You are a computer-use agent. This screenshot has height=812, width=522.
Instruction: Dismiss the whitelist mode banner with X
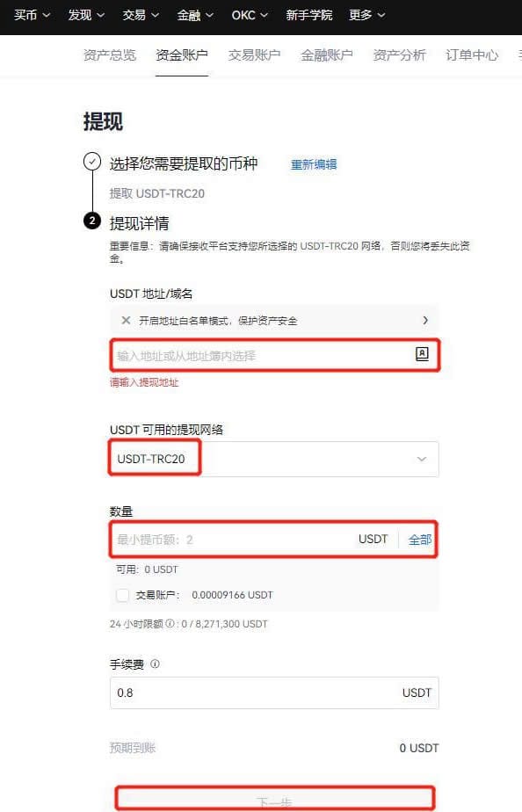[126, 321]
